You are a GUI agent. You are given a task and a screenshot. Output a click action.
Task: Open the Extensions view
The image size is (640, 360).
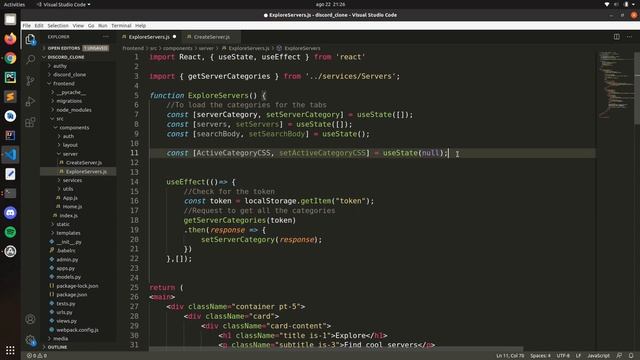tap(30, 122)
